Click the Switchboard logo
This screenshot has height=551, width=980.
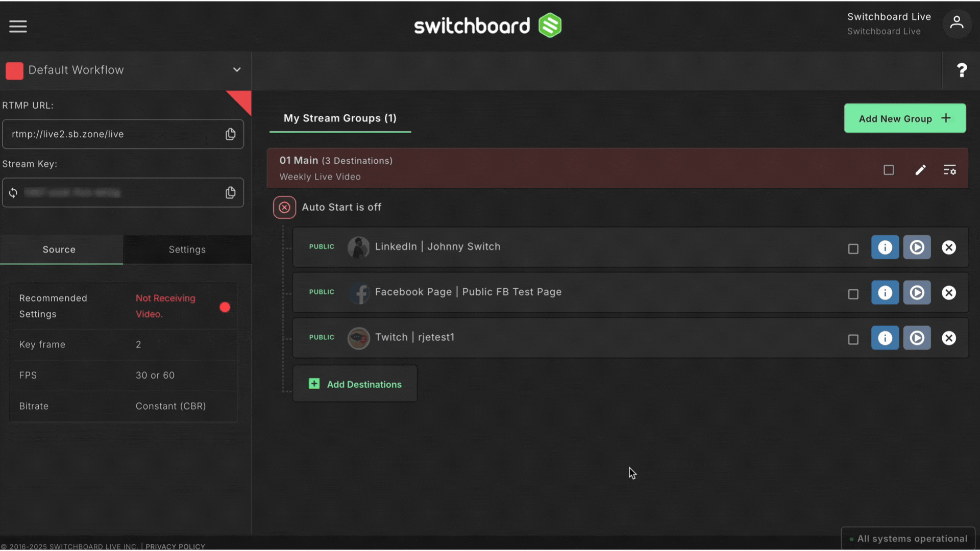coord(487,26)
